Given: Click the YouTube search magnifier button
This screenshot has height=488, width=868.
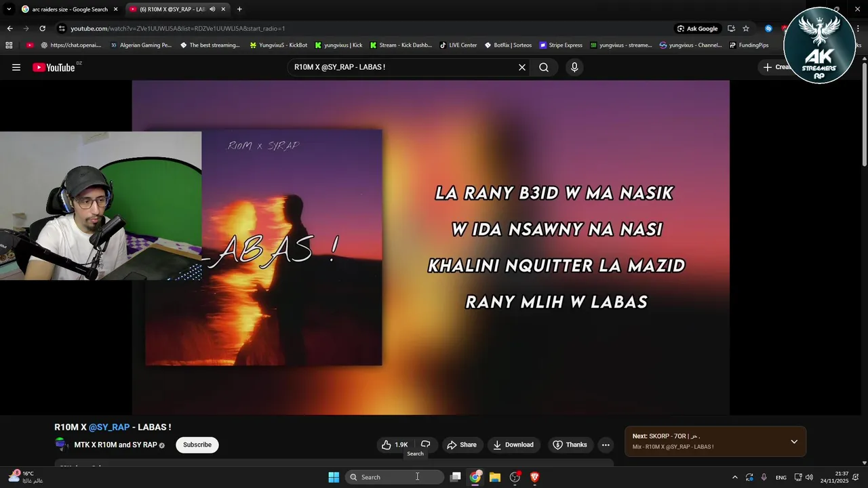Looking at the screenshot, I should 544,67.
